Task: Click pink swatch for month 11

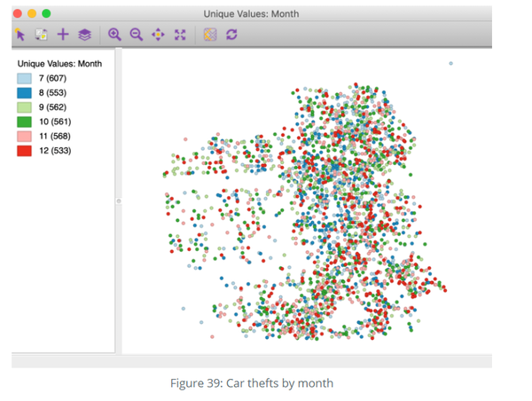Action: [24, 136]
